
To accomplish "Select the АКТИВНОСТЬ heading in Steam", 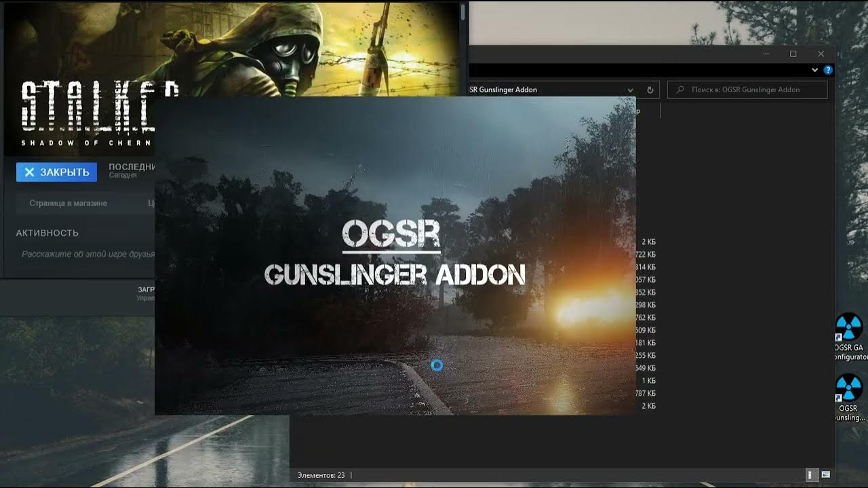I will click(47, 233).
